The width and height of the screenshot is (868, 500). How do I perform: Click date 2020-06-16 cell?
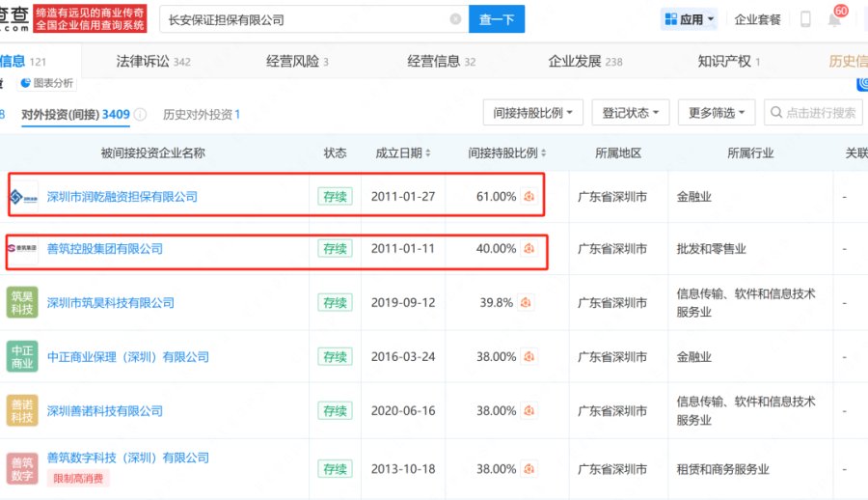tap(403, 411)
